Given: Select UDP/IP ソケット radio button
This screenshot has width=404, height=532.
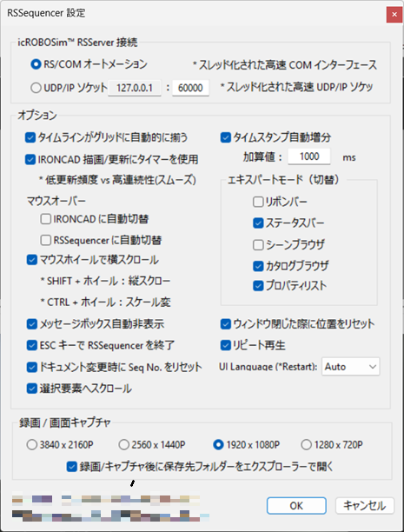Looking at the screenshot, I should [x=36, y=88].
